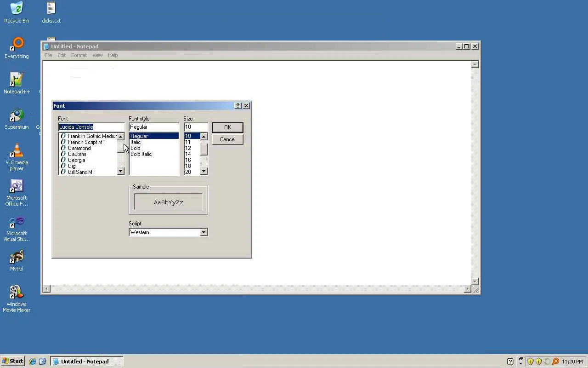Screen dimensions: 588x368
Task: Select the VLC media player desktop icon
Action: (x=17, y=157)
